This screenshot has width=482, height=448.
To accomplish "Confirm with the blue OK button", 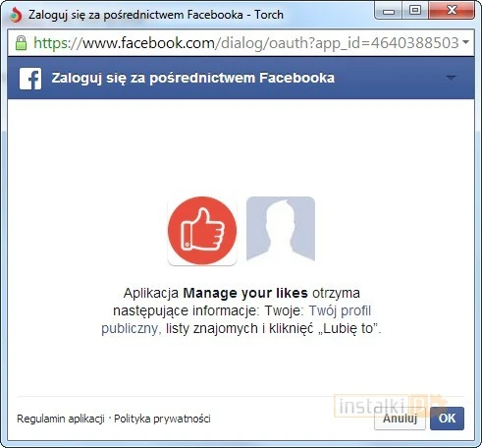I will 447,419.
